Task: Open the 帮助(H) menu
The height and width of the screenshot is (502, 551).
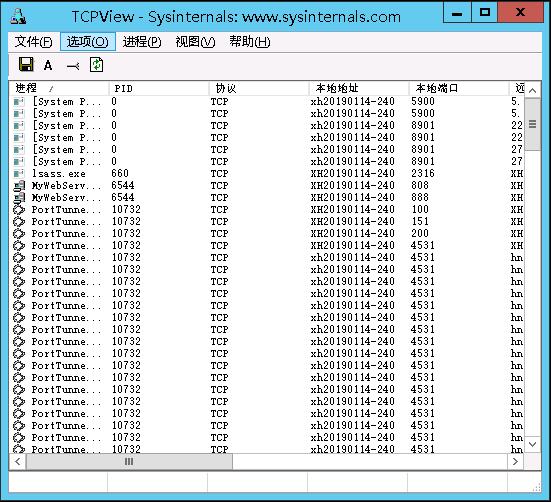Action: [249, 42]
